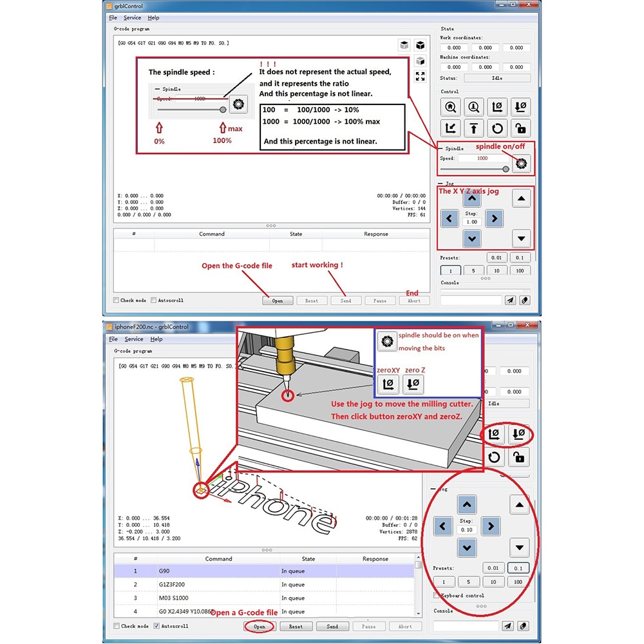Viewport: 644px width, 644px height.
Task: Click the Home icon in top Control panel
Action: [450, 107]
